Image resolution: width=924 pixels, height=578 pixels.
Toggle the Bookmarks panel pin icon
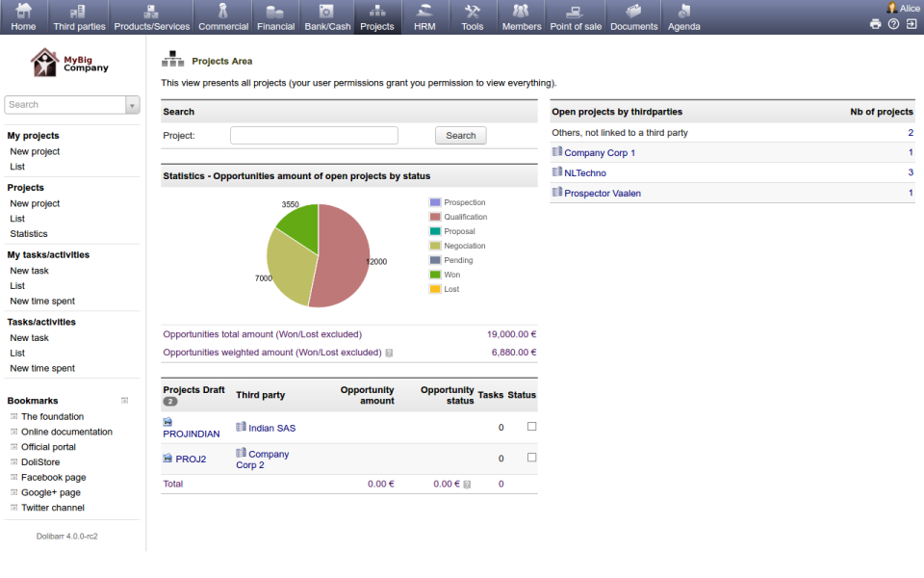pos(125,399)
